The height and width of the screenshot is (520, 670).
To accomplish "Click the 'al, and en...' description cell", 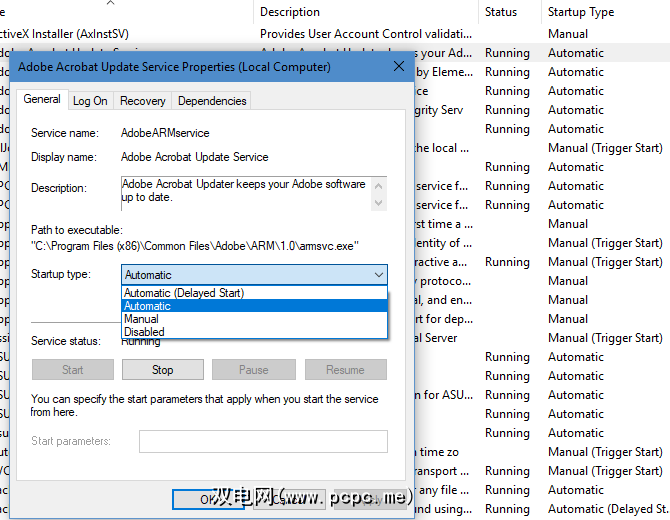I will click(444, 300).
